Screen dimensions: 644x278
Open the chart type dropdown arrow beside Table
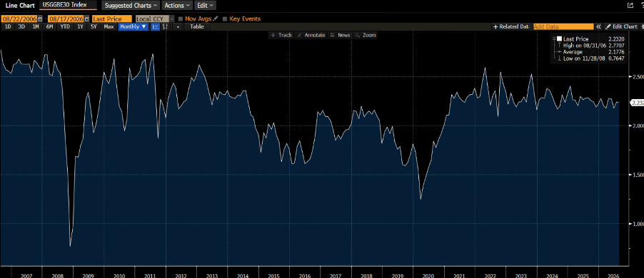coord(178,26)
